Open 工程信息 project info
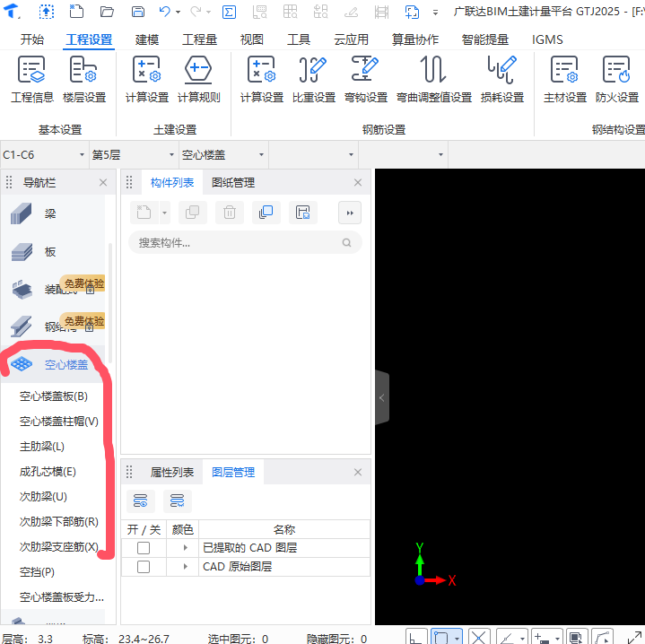The height and width of the screenshot is (644, 645). click(32, 79)
